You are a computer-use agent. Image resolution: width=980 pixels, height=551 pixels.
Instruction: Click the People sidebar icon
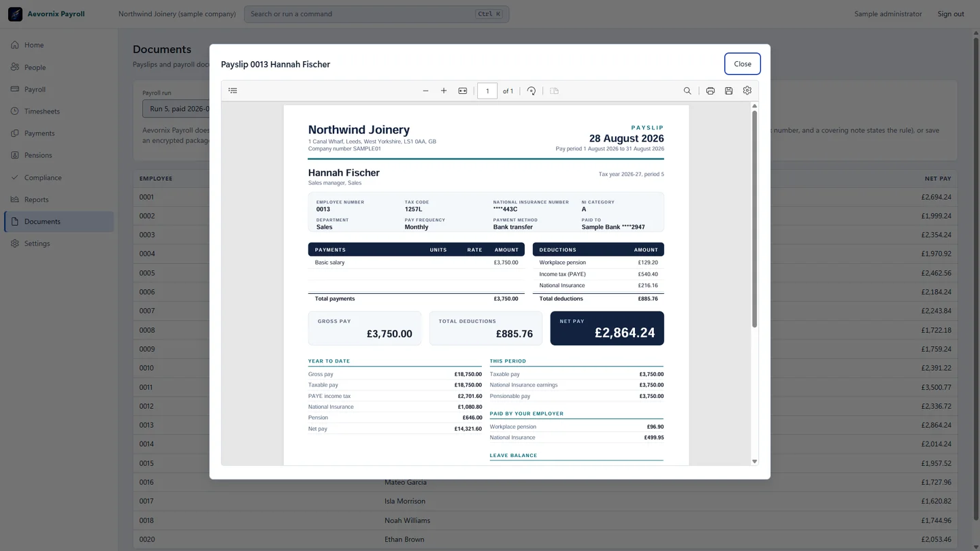[x=15, y=67]
